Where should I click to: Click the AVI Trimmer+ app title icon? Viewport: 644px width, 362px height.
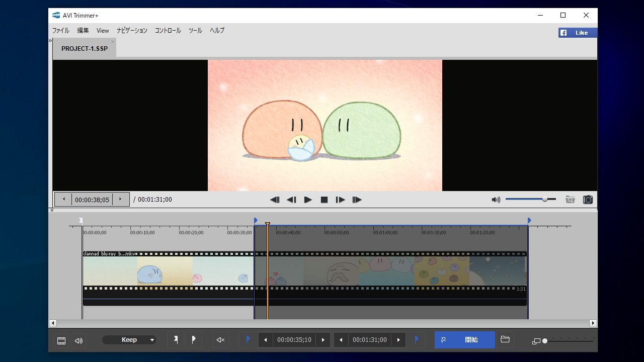(56, 15)
